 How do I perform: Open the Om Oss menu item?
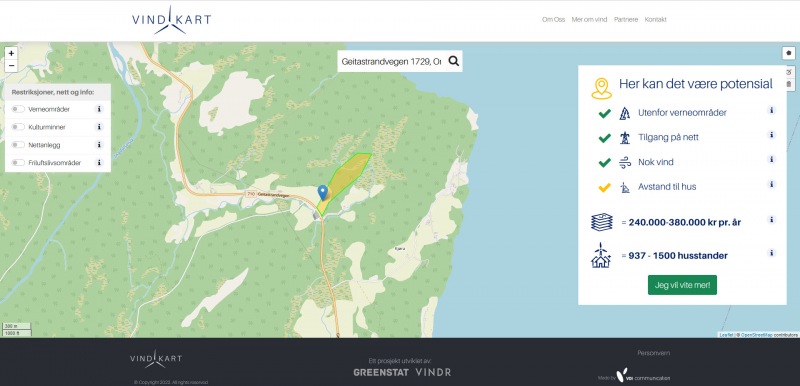coord(554,20)
